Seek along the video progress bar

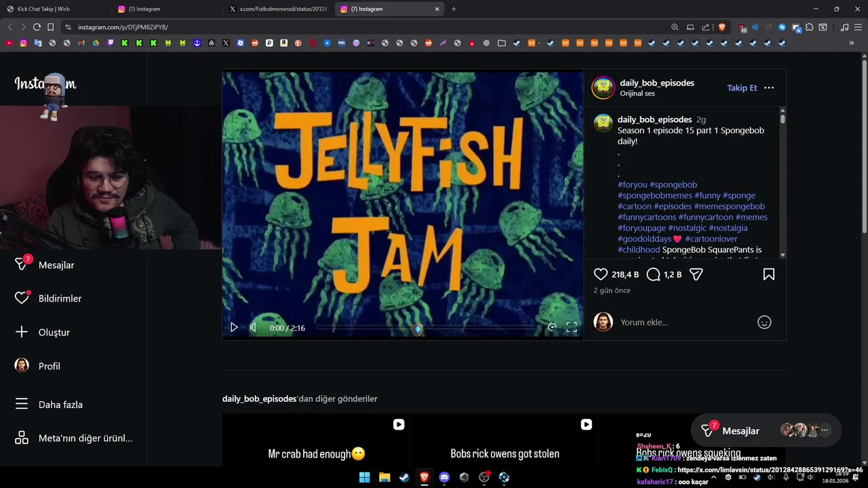click(x=427, y=327)
